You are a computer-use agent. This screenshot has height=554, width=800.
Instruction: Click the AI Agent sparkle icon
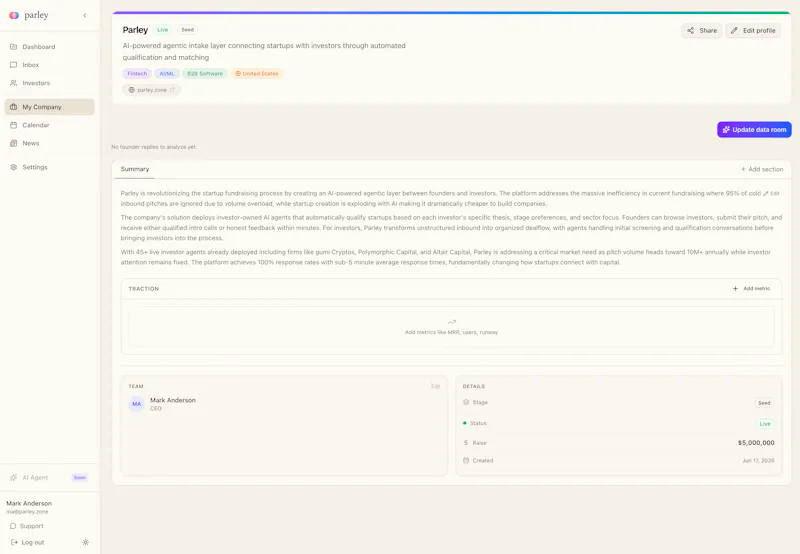click(14, 477)
